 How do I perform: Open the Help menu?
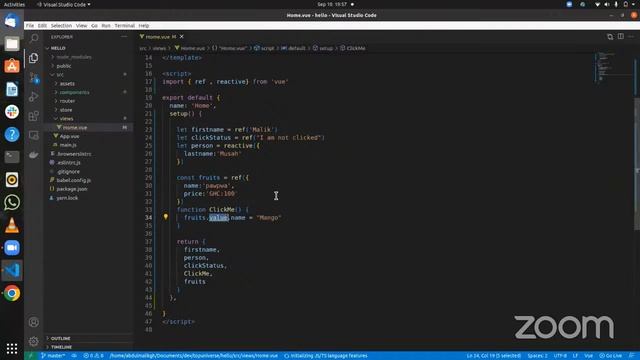pyautogui.click(x=144, y=25)
